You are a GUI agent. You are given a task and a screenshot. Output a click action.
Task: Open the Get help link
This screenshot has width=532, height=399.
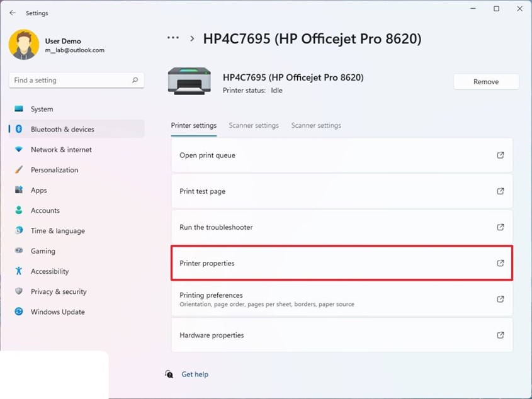195,374
